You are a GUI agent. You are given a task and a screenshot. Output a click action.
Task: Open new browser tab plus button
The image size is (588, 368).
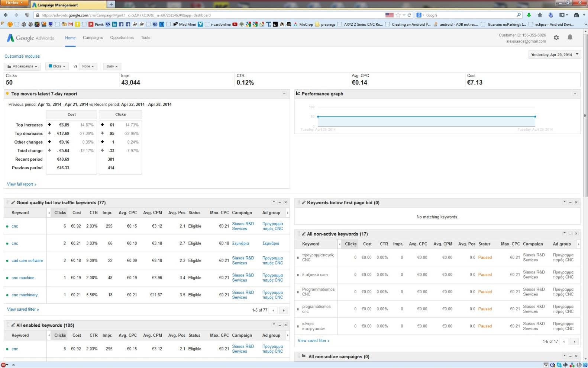(x=111, y=4)
